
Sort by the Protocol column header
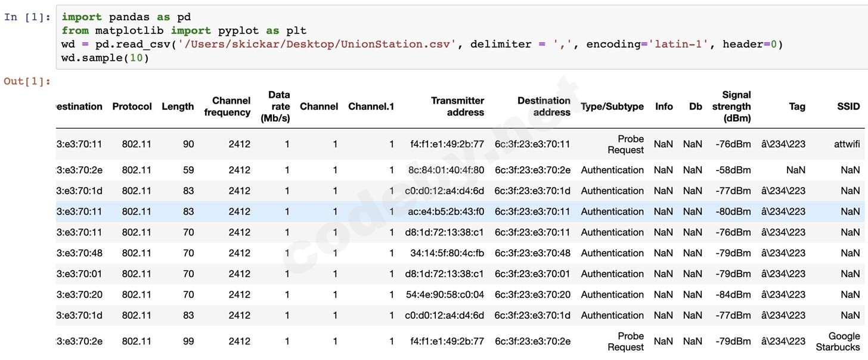coord(132,106)
